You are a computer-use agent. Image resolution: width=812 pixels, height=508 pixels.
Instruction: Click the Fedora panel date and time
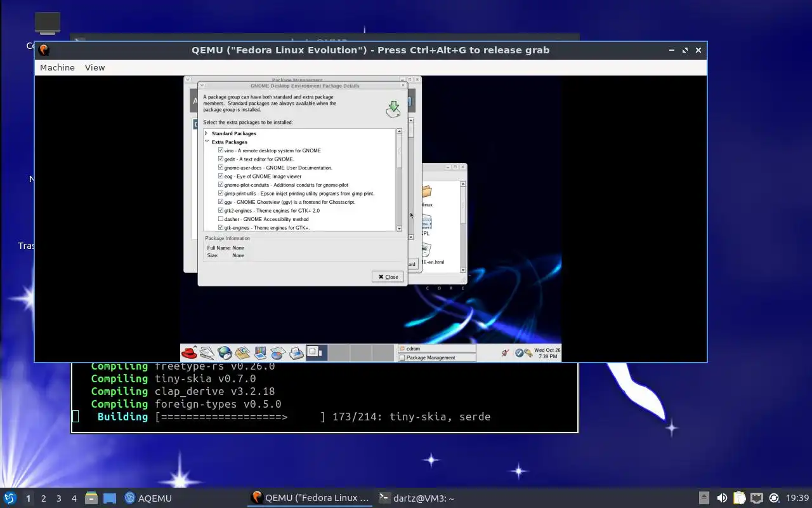(547, 353)
